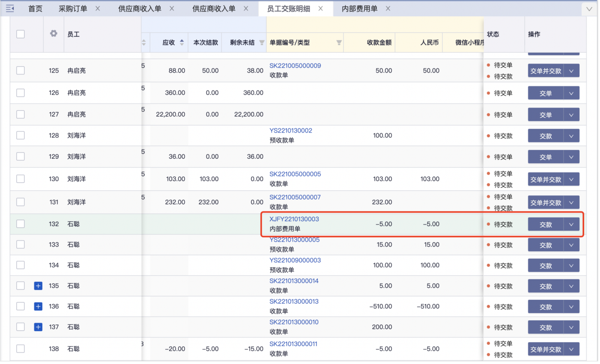Screen dimensions: 600x364
Task: Toggle the select-all header checkbox
Action: click(20, 34)
